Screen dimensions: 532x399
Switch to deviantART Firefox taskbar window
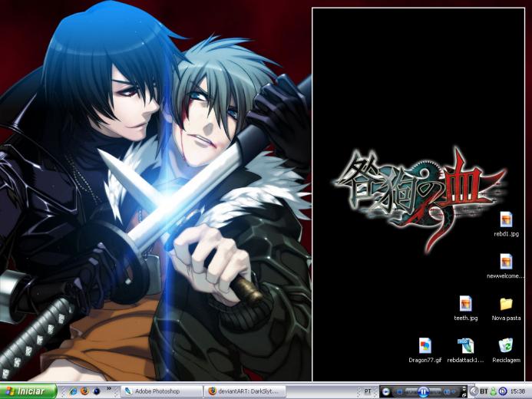[245, 391]
